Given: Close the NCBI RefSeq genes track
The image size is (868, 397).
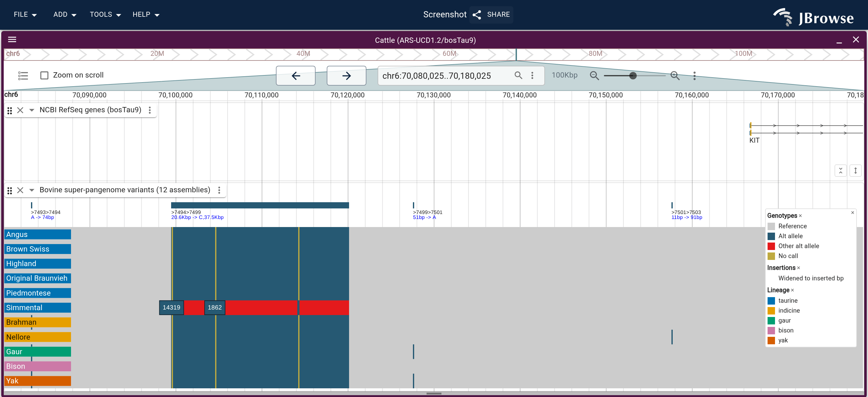Looking at the screenshot, I should (20, 110).
